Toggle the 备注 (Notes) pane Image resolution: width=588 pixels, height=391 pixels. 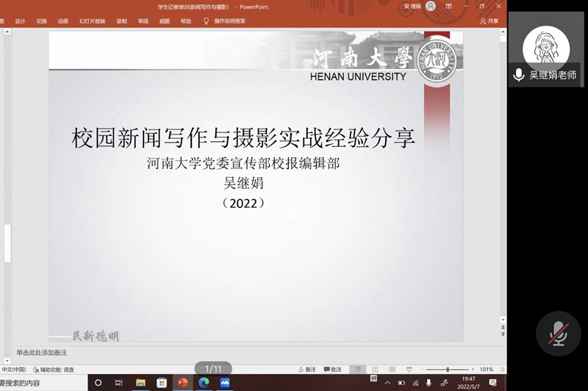[306, 369]
